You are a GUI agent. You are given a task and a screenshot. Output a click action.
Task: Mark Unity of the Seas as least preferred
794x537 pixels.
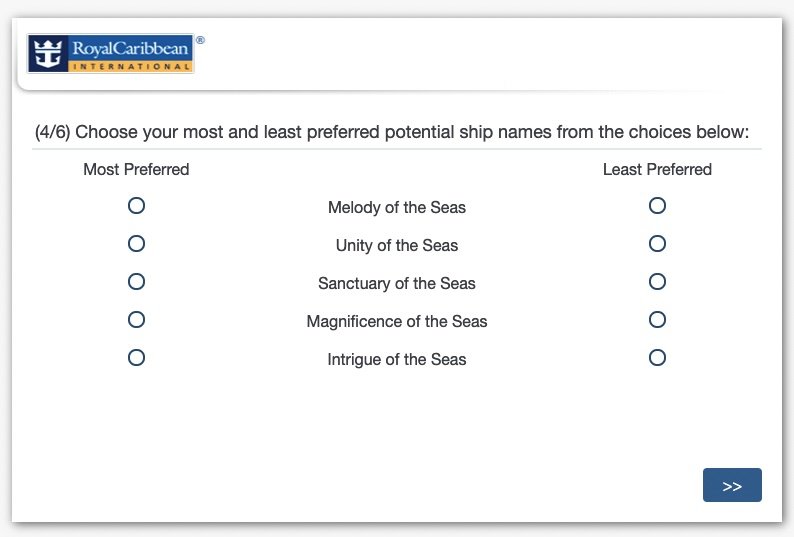[x=657, y=244]
